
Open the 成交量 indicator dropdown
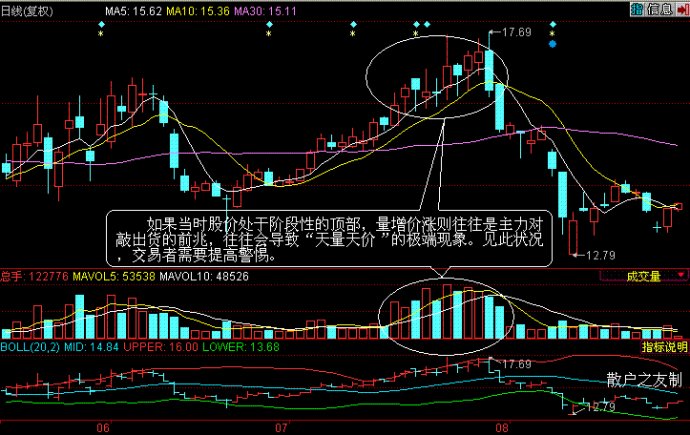point(643,276)
